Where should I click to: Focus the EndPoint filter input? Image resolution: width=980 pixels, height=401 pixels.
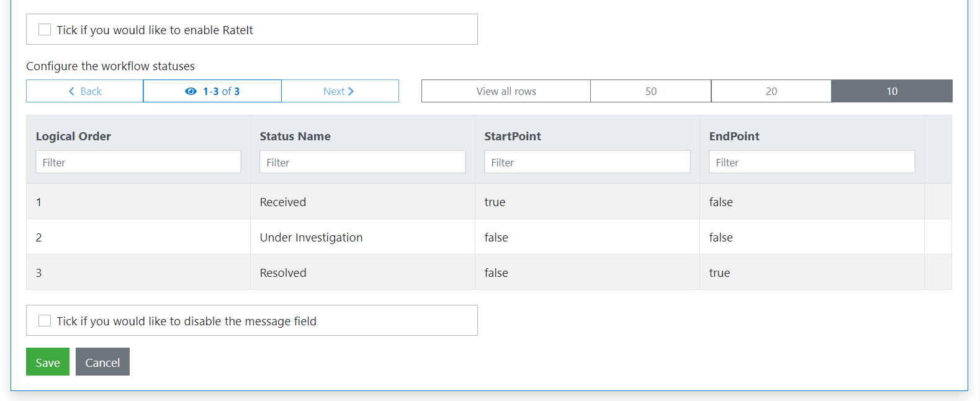[x=812, y=162]
